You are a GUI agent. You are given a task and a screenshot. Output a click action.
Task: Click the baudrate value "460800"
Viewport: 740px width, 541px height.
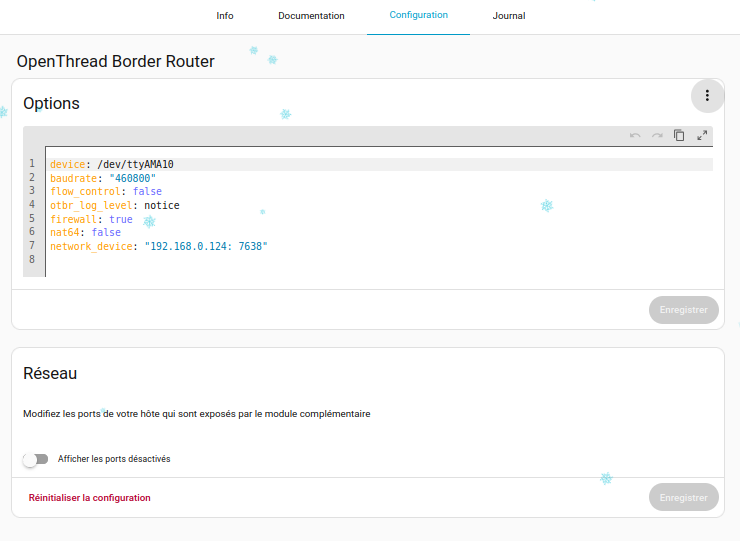pos(133,178)
